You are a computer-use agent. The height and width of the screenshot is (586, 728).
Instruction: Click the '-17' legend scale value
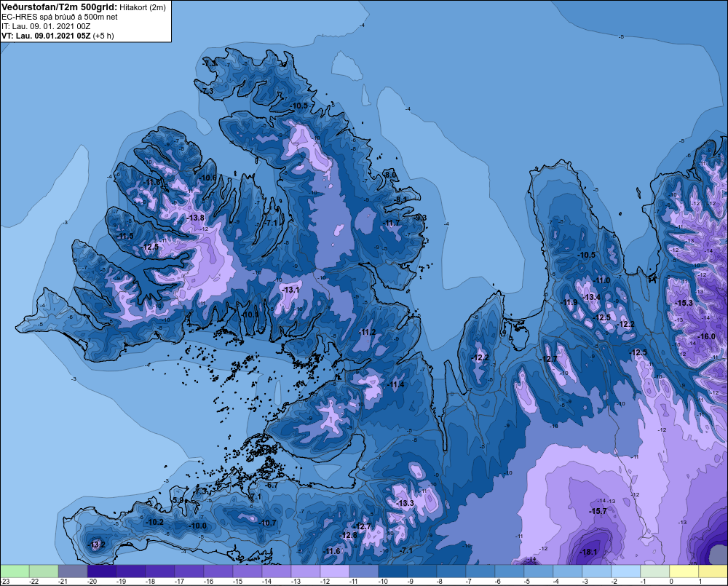(178, 582)
